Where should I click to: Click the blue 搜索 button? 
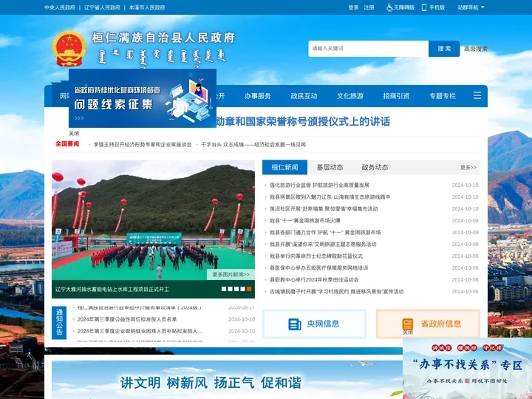point(444,49)
